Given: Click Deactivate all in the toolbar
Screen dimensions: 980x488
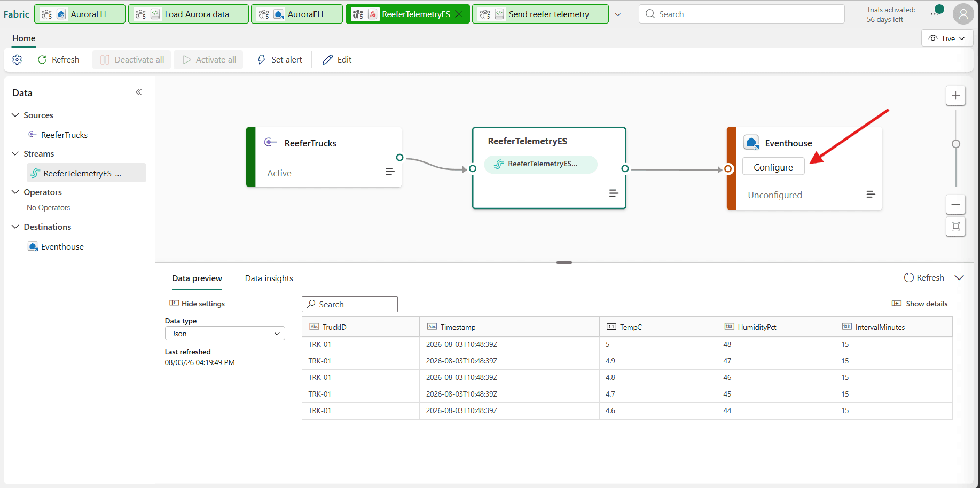Looking at the screenshot, I should pos(132,60).
